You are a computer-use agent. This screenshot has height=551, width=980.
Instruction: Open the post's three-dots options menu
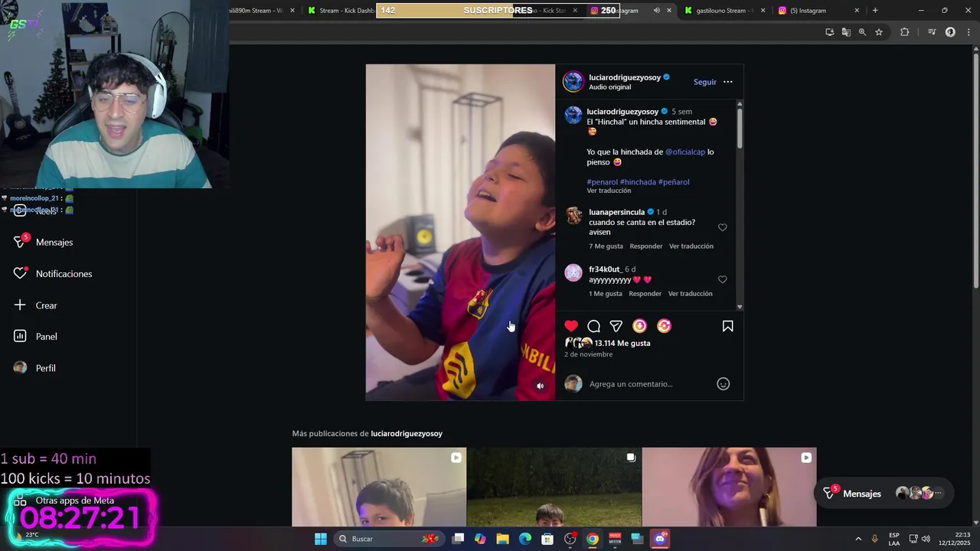[727, 82]
